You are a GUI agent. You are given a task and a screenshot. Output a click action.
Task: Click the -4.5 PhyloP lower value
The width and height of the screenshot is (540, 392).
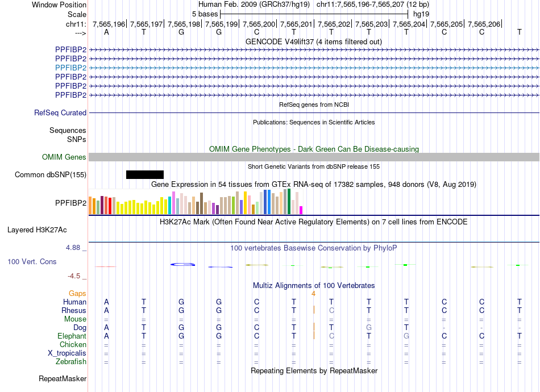[74, 276]
